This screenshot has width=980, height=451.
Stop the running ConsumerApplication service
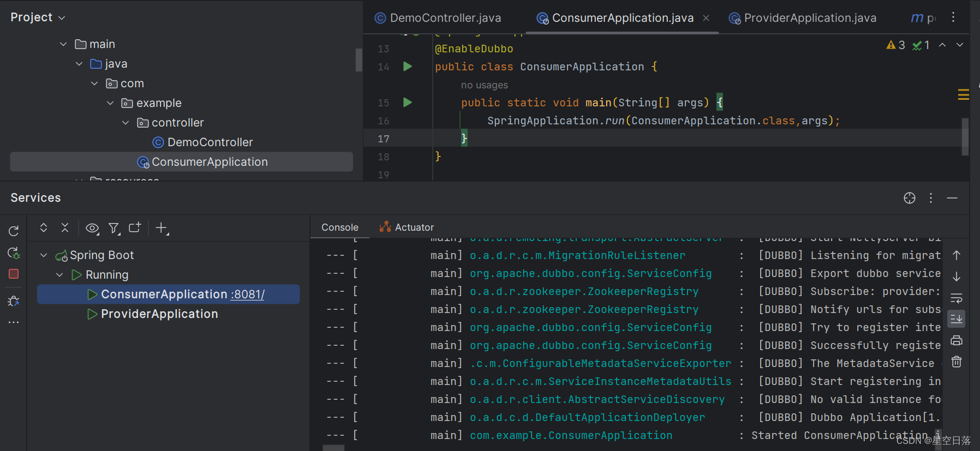tap(14, 274)
